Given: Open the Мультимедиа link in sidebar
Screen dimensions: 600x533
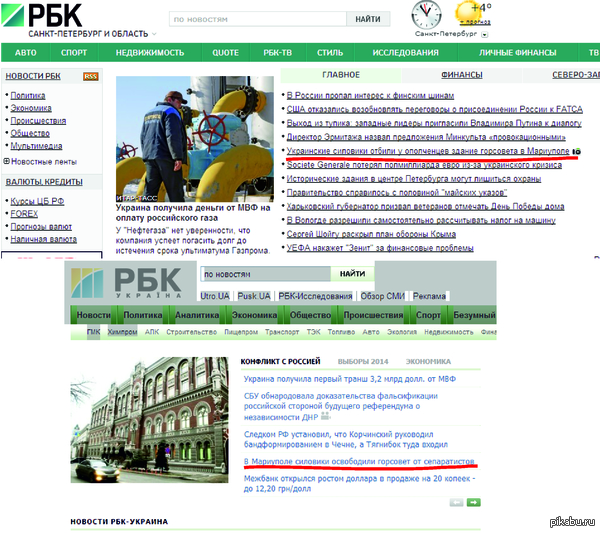Looking at the screenshot, I should [x=37, y=146].
